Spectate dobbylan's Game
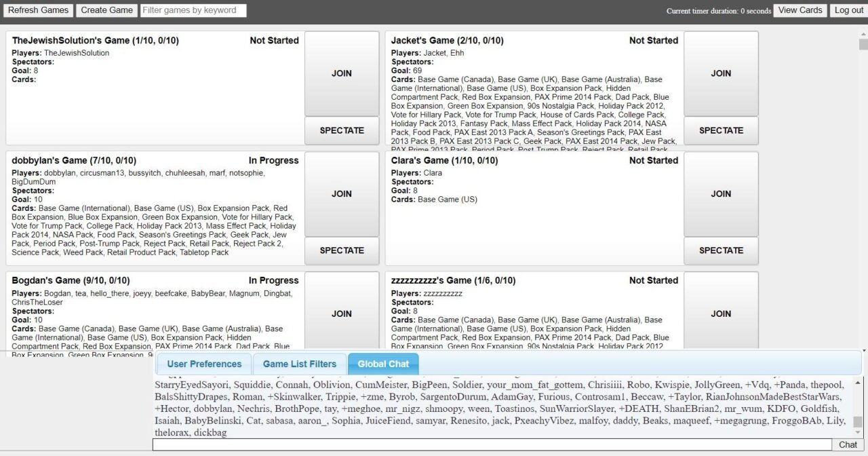 pyautogui.click(x=341, y=250)
